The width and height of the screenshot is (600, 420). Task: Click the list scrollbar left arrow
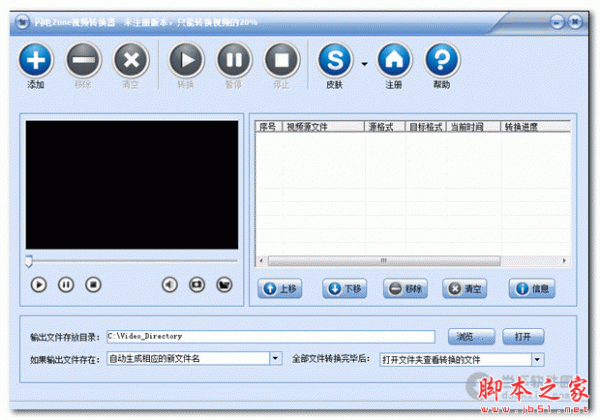pos(261,261)
